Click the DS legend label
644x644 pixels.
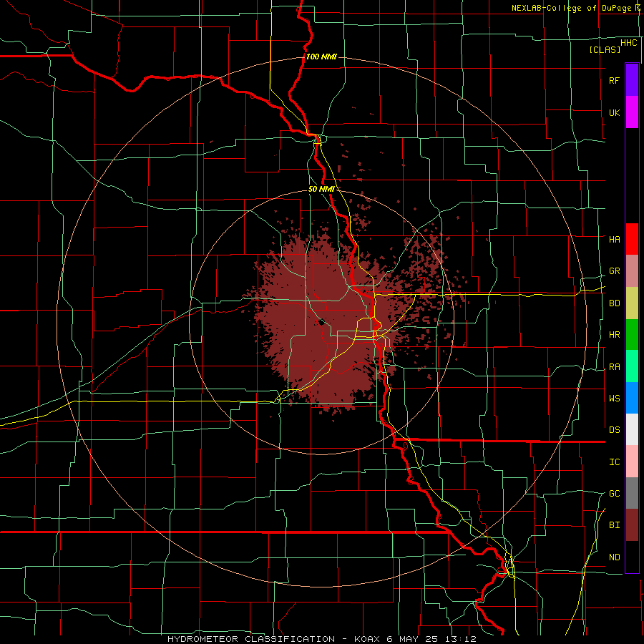click(x=614, y=429)
